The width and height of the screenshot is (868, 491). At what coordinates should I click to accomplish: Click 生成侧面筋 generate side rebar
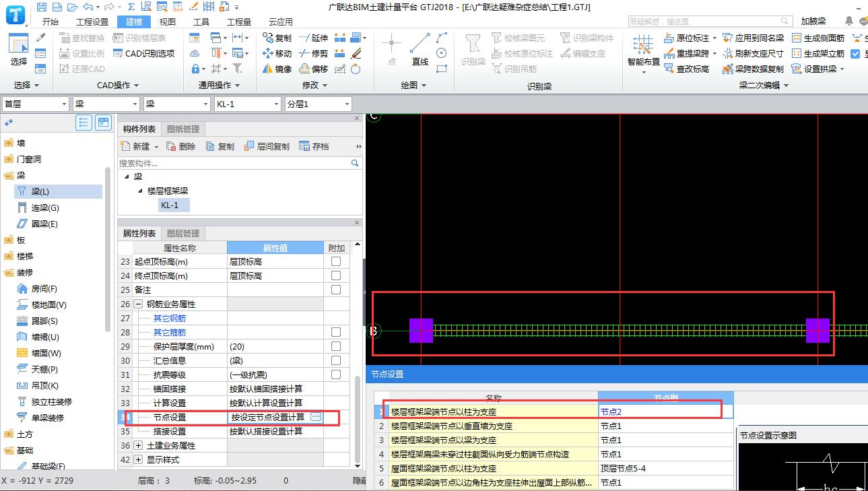[817, 38]
